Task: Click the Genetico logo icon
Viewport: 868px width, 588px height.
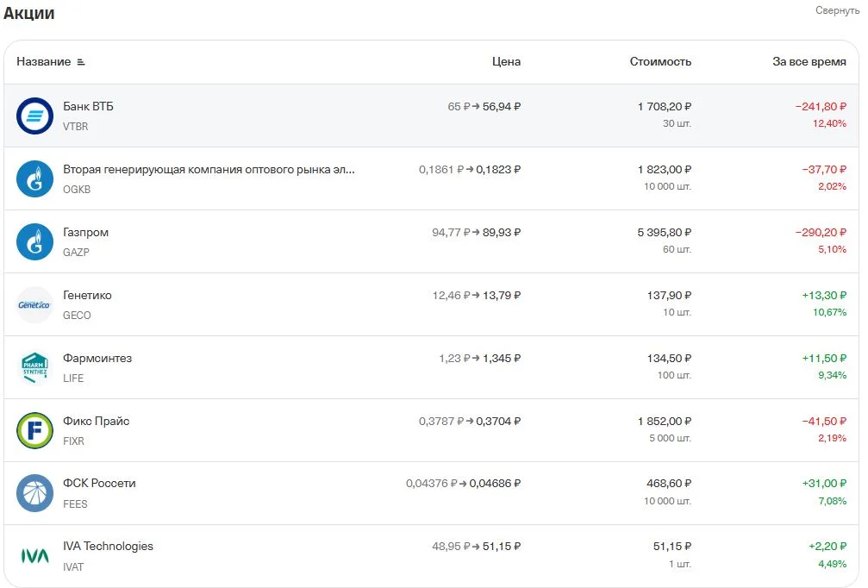Action: point(34,304)
